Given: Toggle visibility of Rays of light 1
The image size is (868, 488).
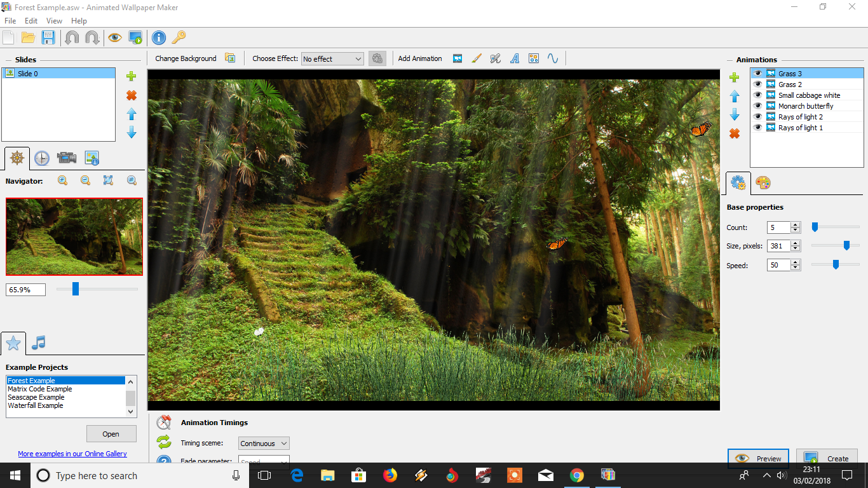Looking at the screenshot, I should tap(757, 127).
